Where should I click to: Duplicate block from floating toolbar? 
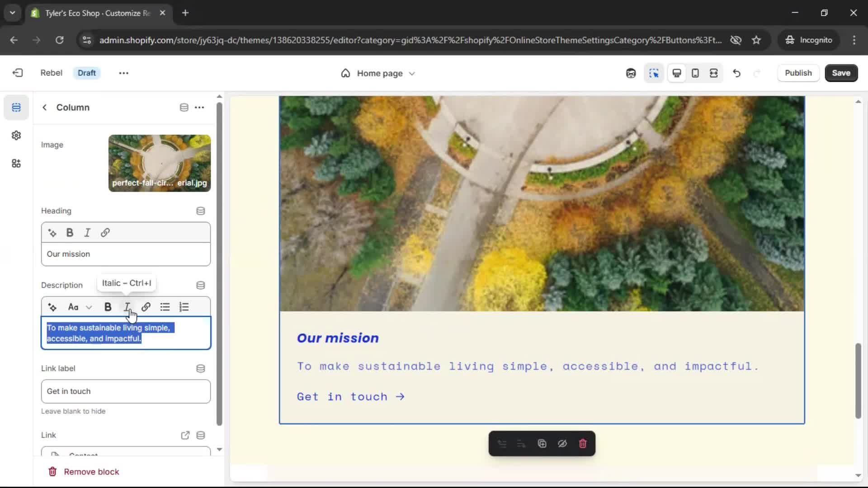(x=542, y=443)
